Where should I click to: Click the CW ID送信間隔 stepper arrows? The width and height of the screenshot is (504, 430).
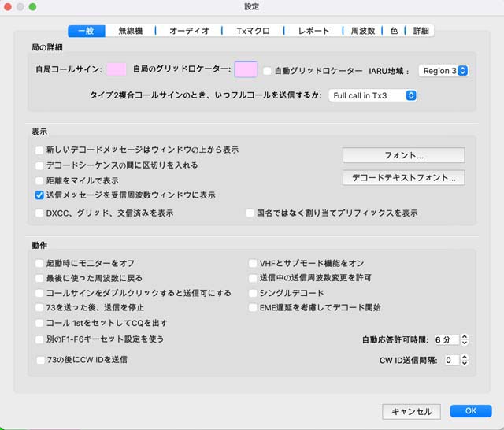(465, 360)
